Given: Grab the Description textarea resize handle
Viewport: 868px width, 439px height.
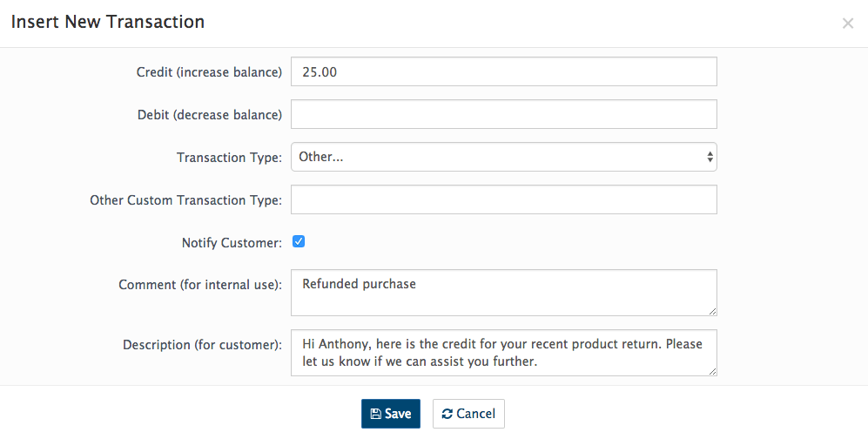Looking at the screenshot, I should click(x=712, y=371).
